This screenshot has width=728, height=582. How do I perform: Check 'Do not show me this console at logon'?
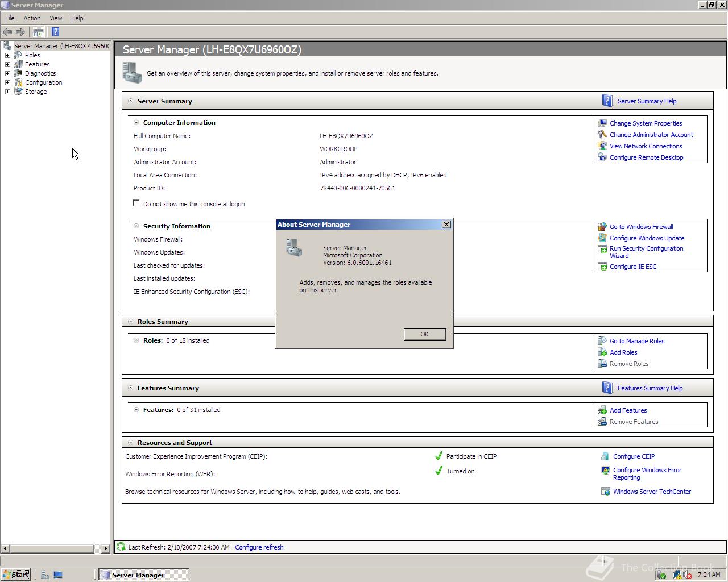click(136, 203)
